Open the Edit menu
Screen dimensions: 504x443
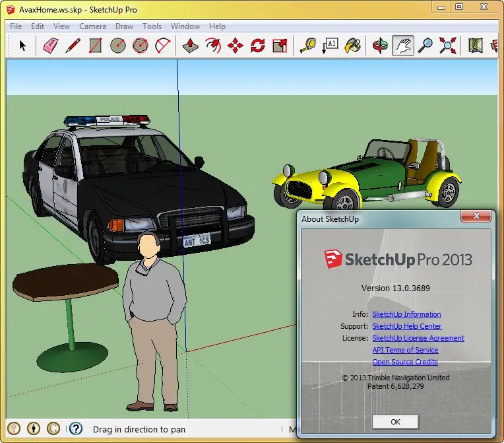38,26
